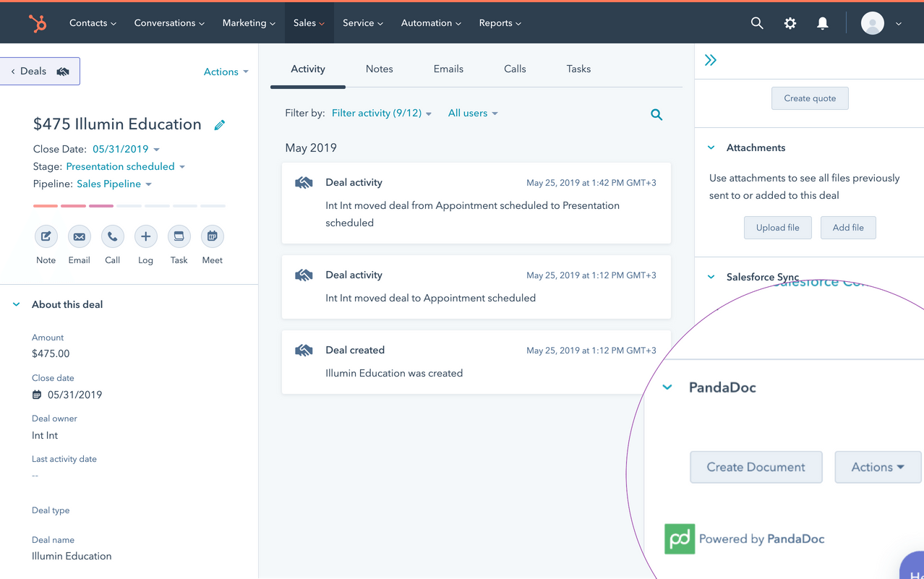The height and width of the screenshot is (579, 924).
Task: Collapse the PandaDoc section chevron
Action: (667, 387)
